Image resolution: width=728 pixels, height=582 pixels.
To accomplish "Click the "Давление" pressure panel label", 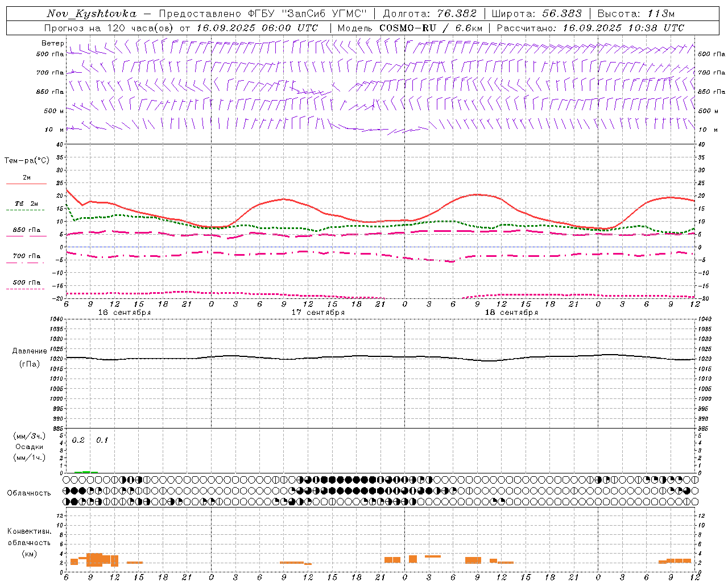I will click(x=30, y=351).
